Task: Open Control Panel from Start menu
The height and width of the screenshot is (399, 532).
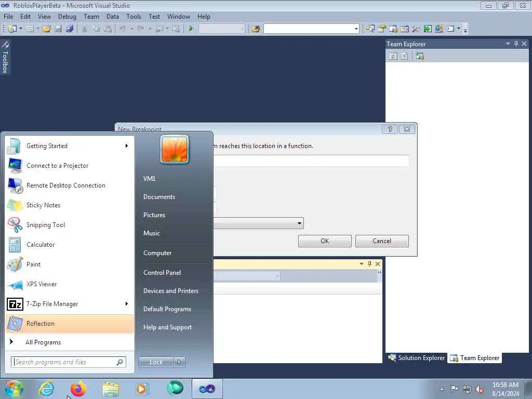Action: pos(162,273)
